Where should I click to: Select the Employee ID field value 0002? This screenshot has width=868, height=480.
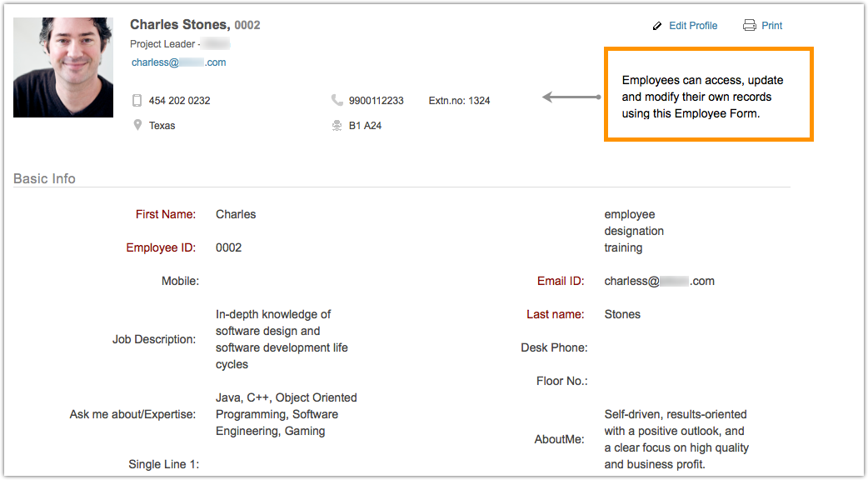pyautogui.click(x=228, y=247)
